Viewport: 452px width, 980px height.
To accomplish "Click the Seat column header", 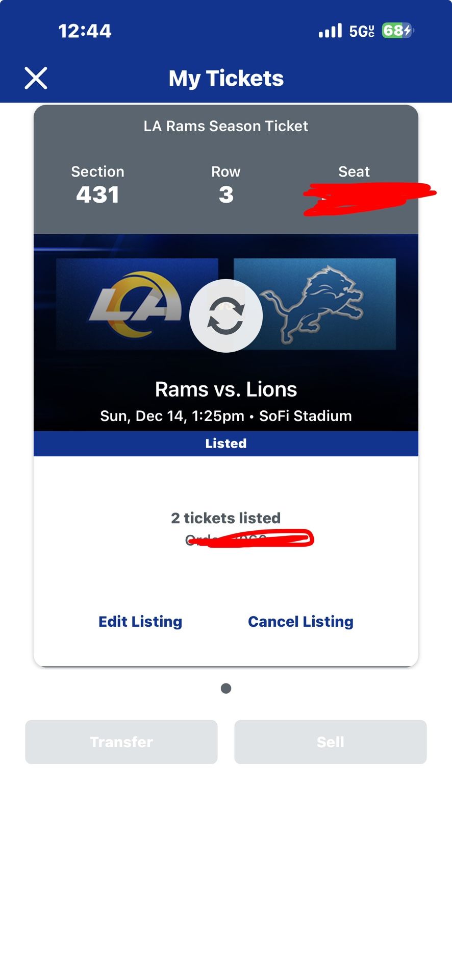I will [354, 171].
